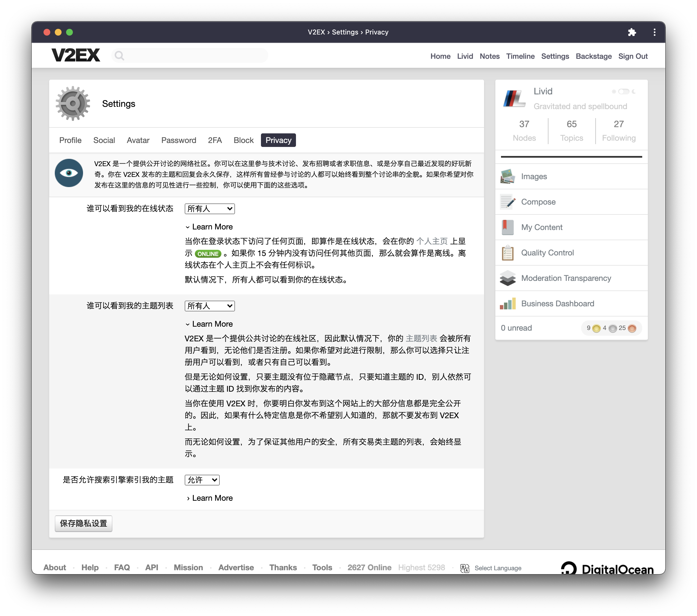Image resolution: width=697 pixels, height=616 pixels.
Task: Click the My Content bookmark icon
Action: click(x=507, y=227)
